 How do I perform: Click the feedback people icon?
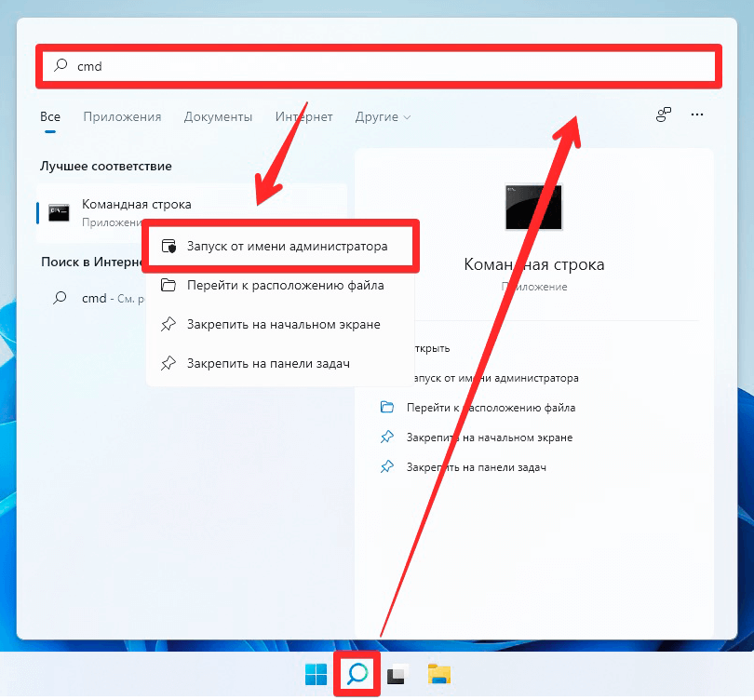click(x=664, y=114)
